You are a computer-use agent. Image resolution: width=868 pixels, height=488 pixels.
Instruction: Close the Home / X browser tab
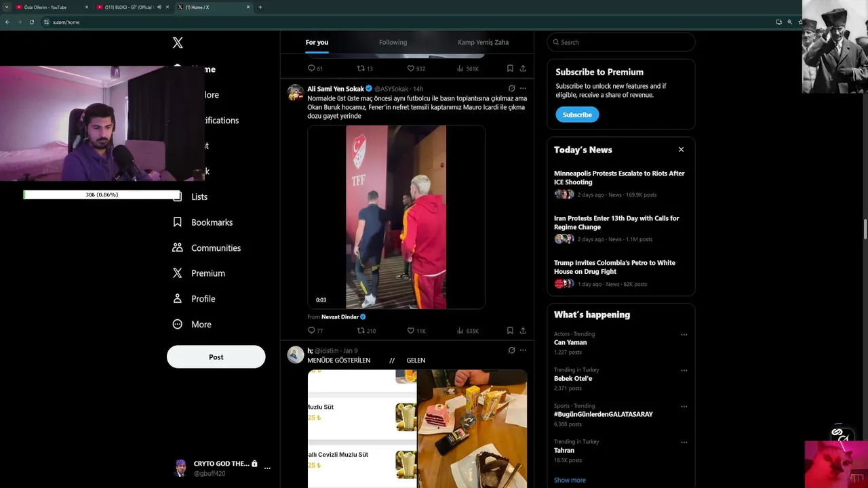248,7
